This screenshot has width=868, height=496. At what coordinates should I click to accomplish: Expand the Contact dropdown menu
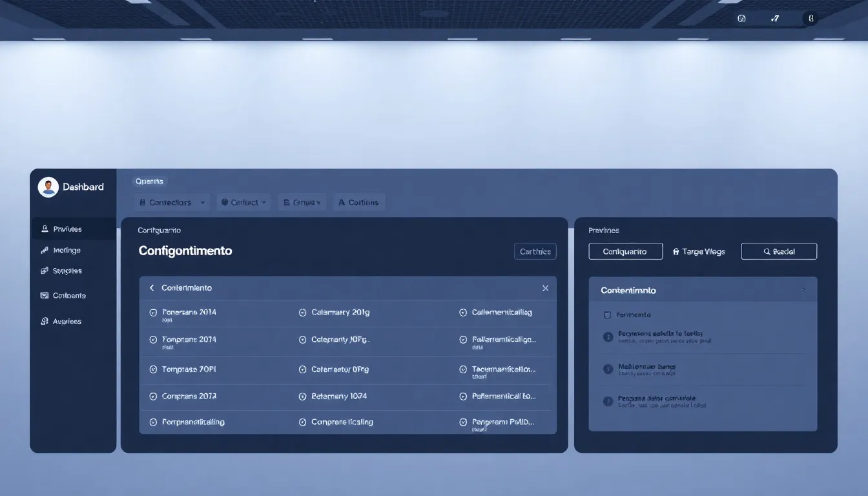[244, 202]
